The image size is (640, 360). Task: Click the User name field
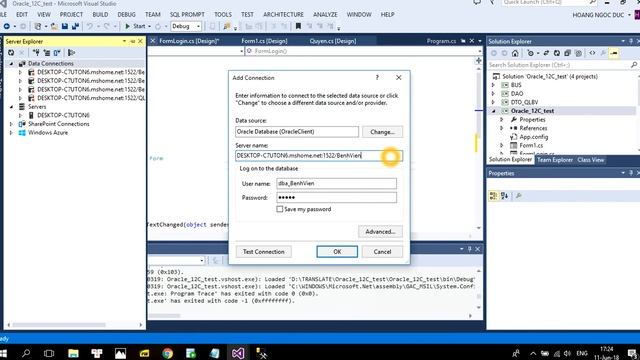pyautogui.click(x=336, y=183)
